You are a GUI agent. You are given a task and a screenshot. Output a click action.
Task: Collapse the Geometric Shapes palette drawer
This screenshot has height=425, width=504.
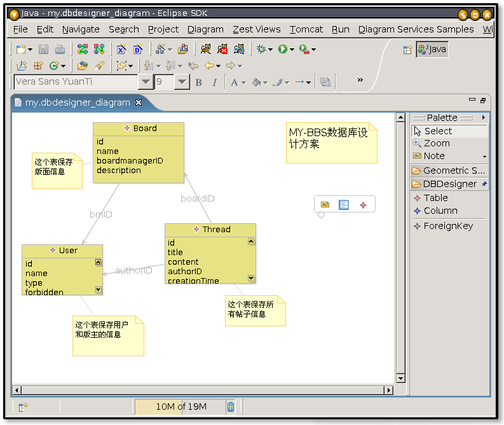pyautogui.click(x=449, y=171)
